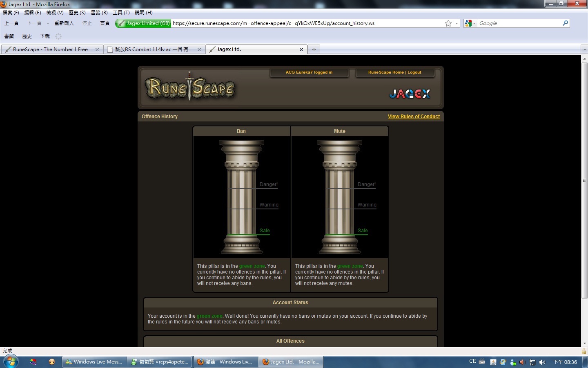Viewport: 588px width, 368px height.
Task: Click the Mute column header
Action: tap(340, 131)
